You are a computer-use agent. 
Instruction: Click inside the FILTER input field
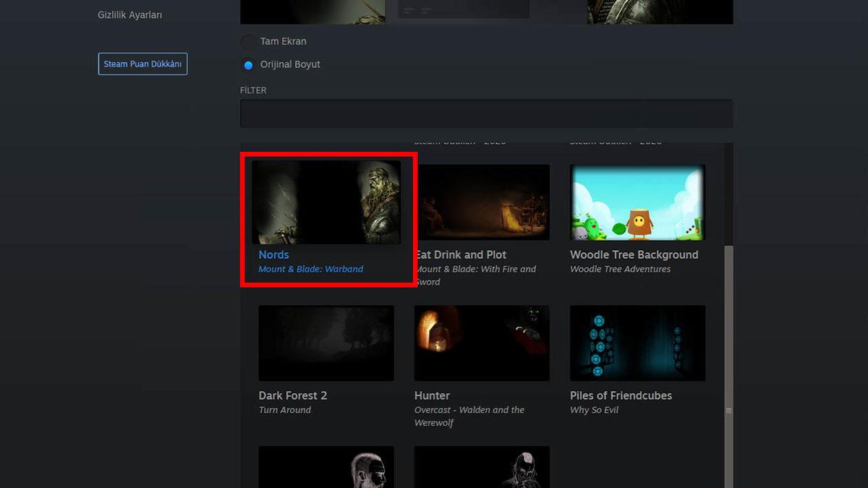486,113
